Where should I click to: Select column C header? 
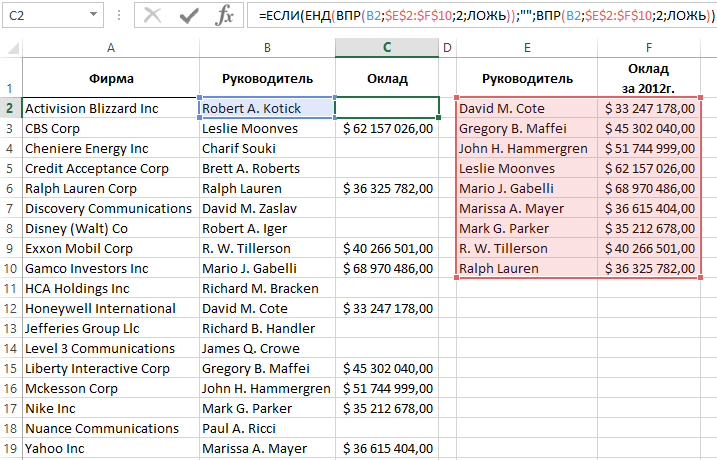(387, 48)
